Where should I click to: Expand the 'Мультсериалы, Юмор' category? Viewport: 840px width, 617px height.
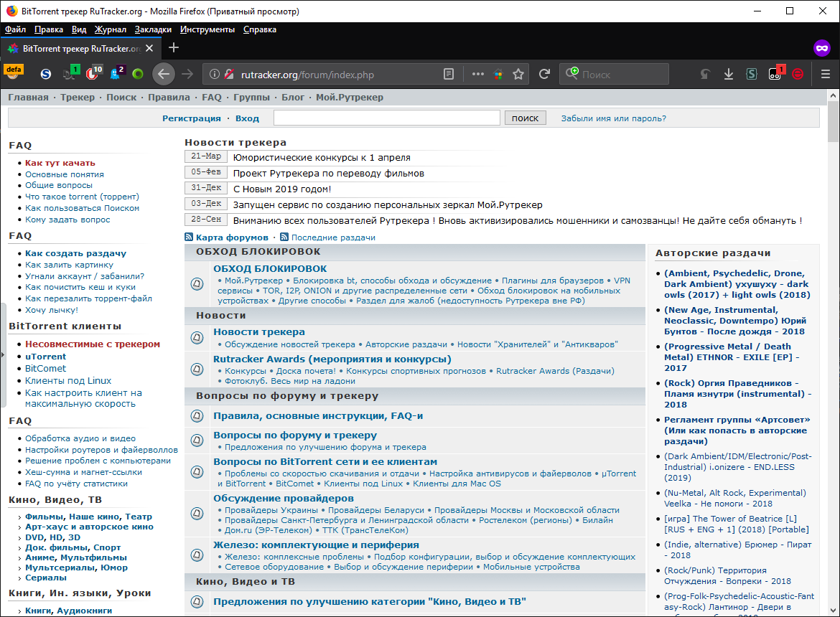[76, 567]
